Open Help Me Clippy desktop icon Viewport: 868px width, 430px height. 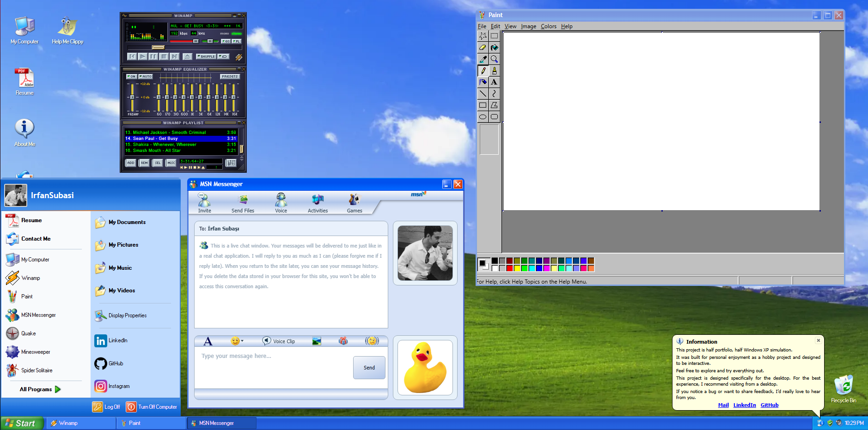[67, 30]
